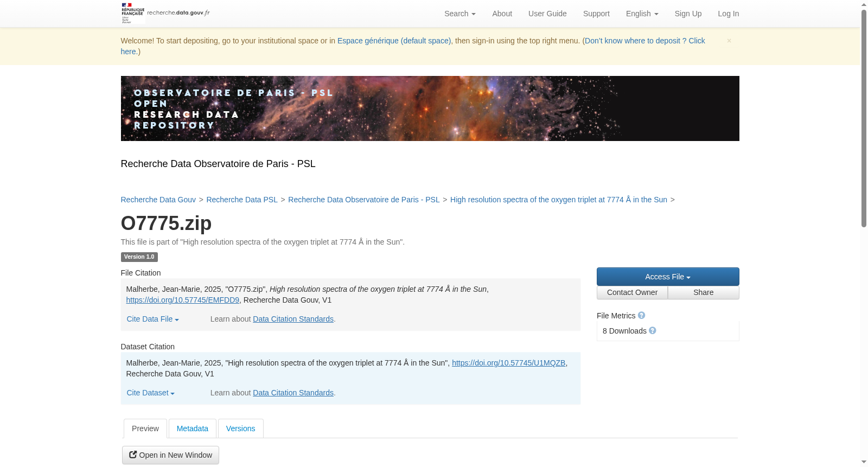
Task: Open the English language dropdown
Action: [642, 14]
